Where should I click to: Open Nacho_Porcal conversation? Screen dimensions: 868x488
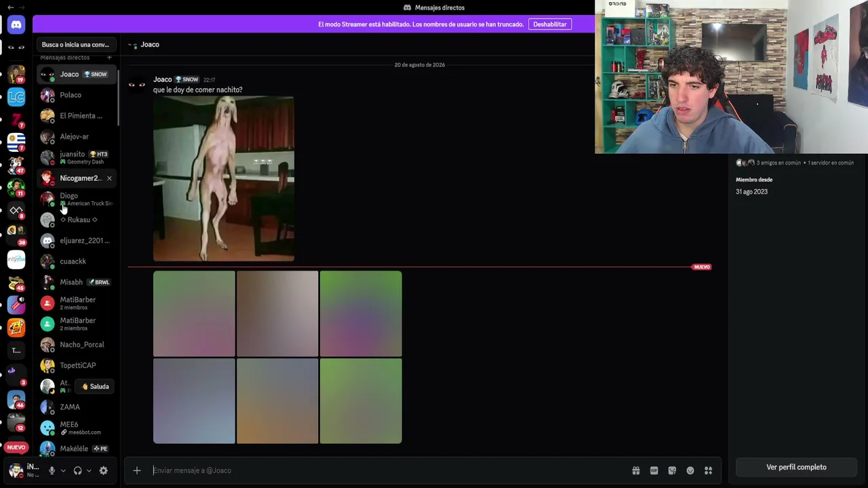[77, 344]
